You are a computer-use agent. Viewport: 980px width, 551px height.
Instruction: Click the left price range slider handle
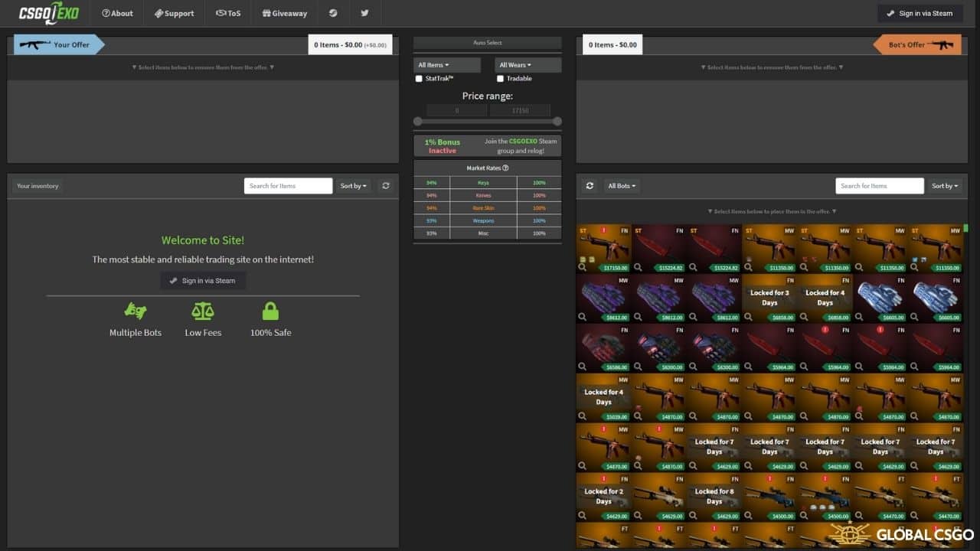(x=418, y=122)
